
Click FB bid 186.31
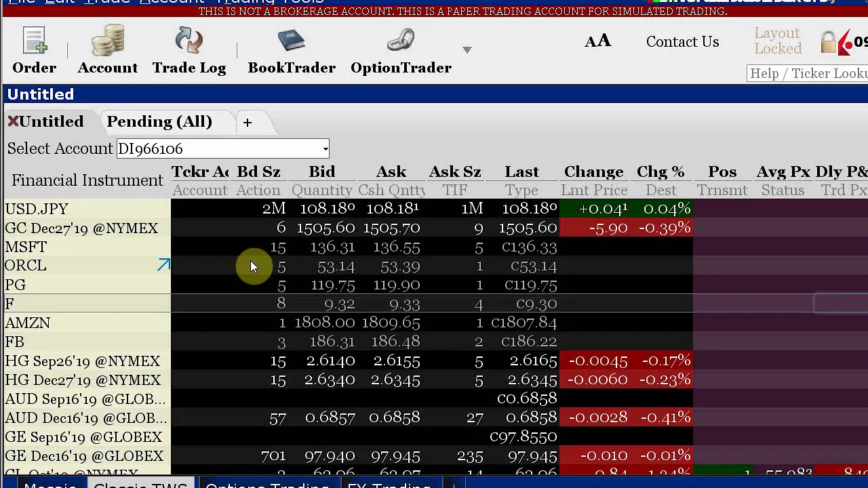point(332,342)
